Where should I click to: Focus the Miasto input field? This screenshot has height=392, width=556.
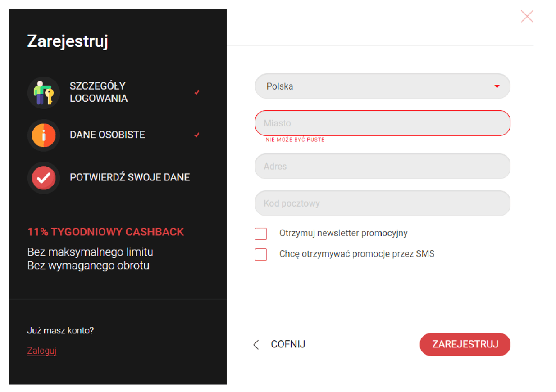point(382,123)
